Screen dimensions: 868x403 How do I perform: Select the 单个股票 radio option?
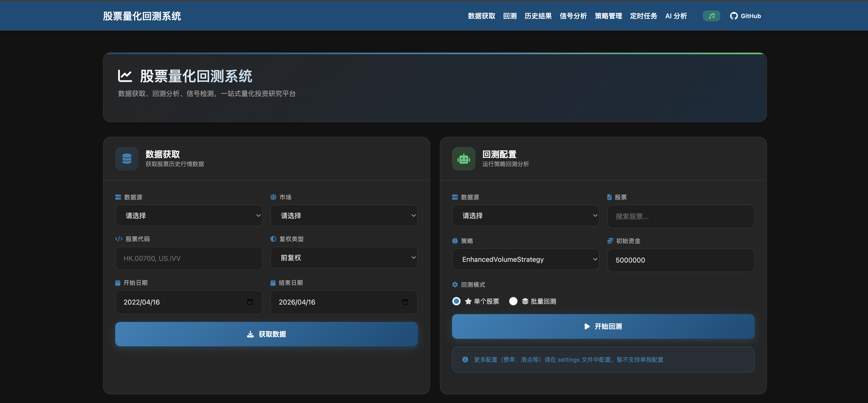pyautogui.click(x=456, y=301)
